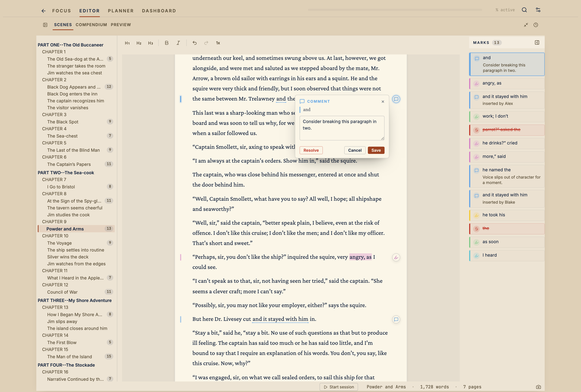Click the comment icon beside 'Dr. Livesey cut' line
Viewport: 581px width, 392px height.
point(396,319)
